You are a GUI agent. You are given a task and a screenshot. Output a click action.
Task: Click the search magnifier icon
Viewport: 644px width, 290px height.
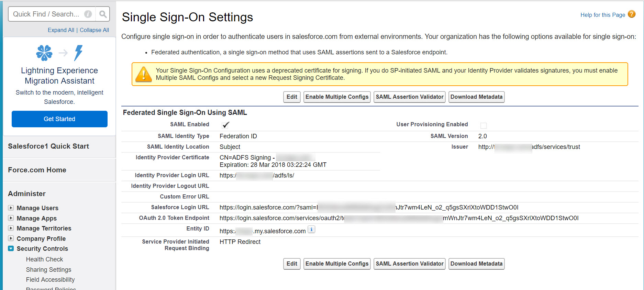[102, 14]
